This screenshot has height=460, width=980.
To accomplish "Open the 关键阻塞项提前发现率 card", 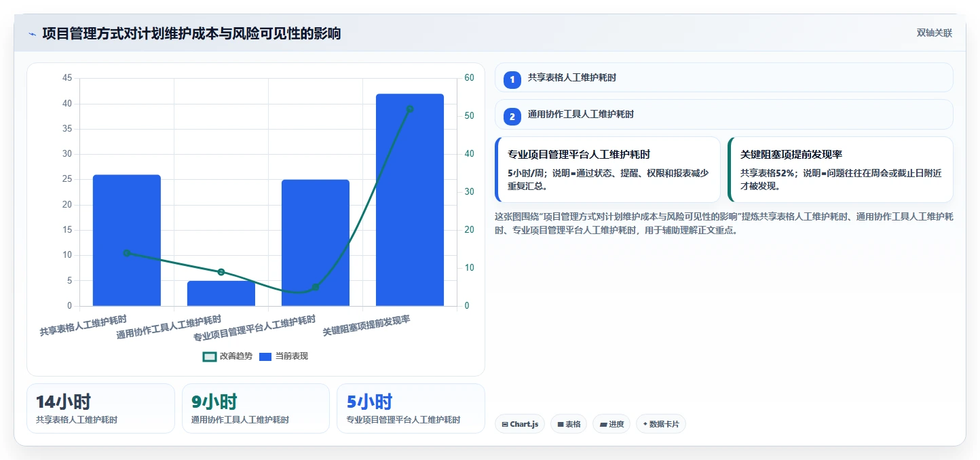I will (840, 170).
